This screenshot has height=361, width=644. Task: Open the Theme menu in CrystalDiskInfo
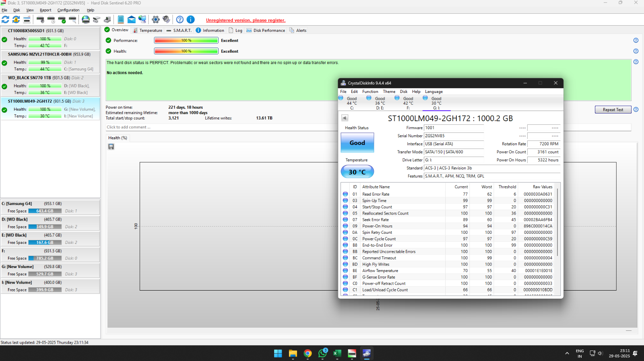(389, 91)
